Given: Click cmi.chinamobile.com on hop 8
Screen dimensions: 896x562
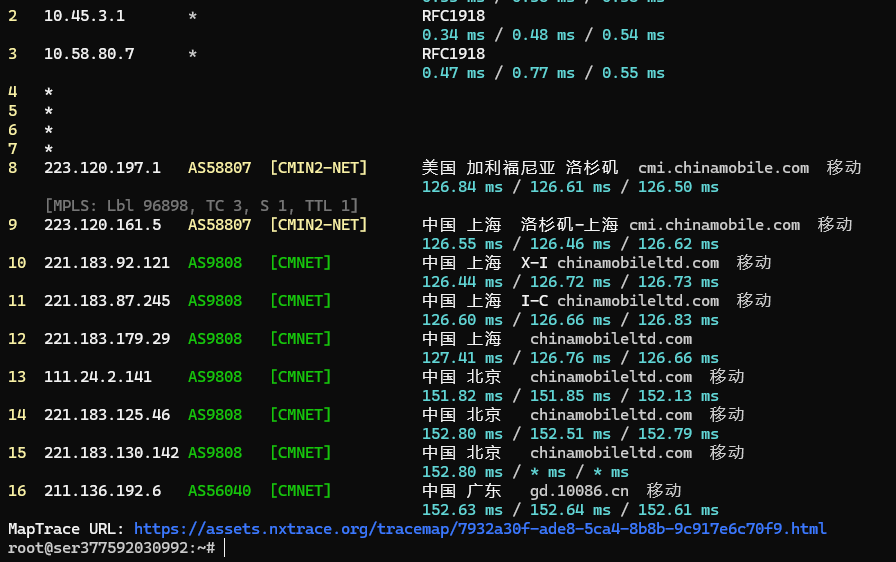Looking at the screenshot, I should 723,168.
